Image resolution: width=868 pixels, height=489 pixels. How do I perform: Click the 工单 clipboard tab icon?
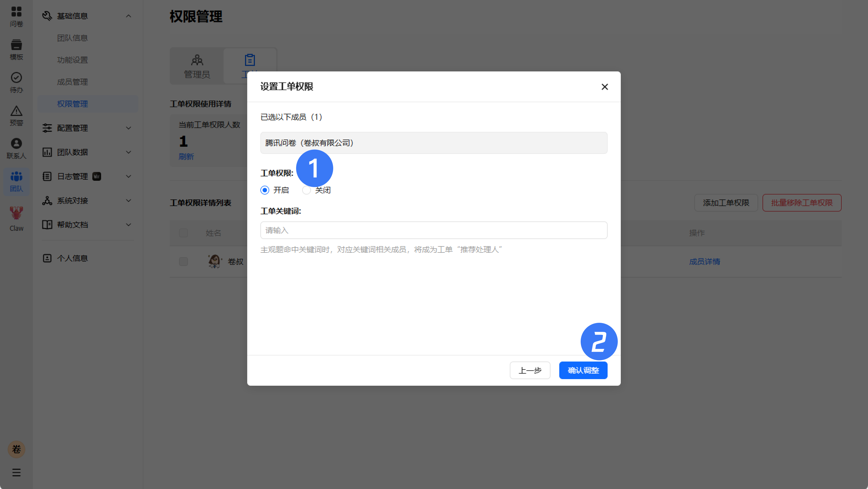tap(250, 60)
